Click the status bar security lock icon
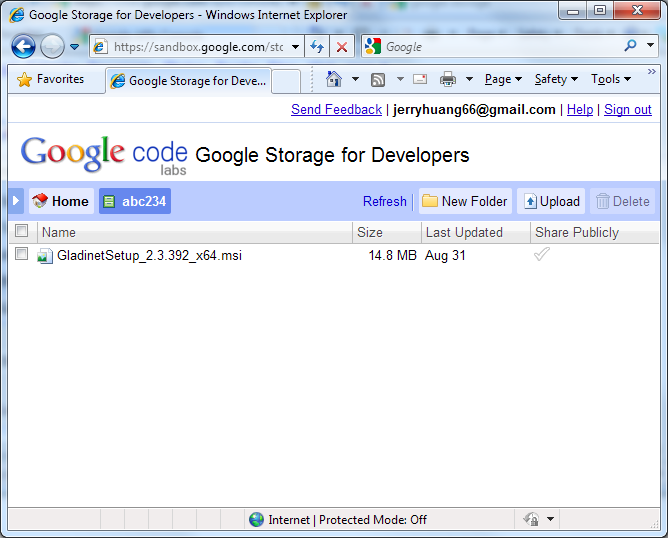This screenshot has width=668, height=538. 531,519
